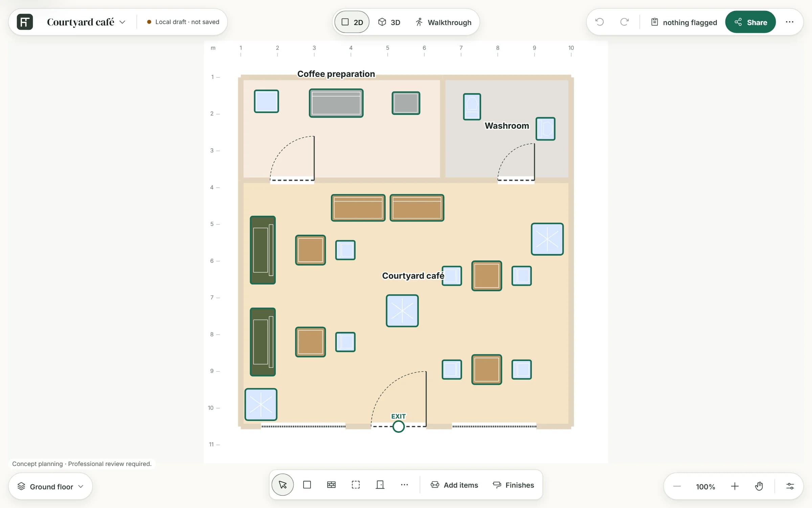Open the Ground floor level dropdown
The width and height of the screenshot is (812, 508).
pos(50,487)
